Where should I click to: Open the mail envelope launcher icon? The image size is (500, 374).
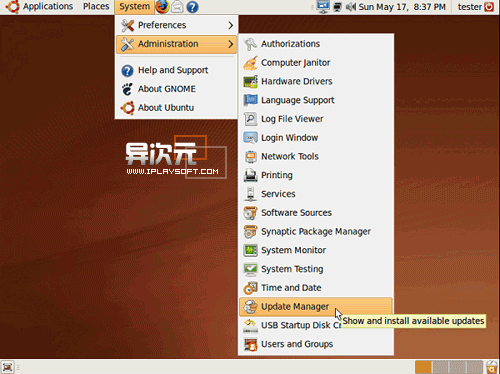(x=177, y=7)
